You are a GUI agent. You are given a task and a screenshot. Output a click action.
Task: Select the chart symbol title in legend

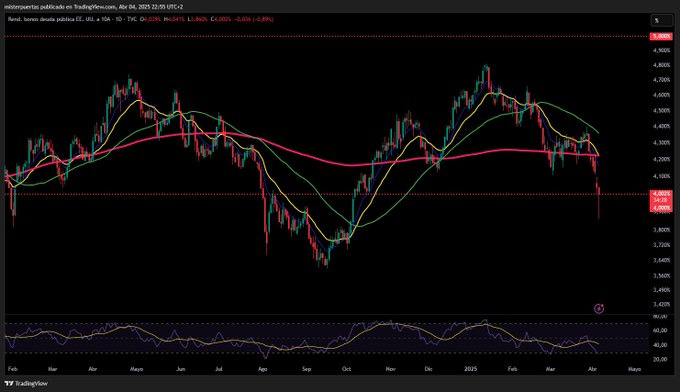click(x=72, y=19)
